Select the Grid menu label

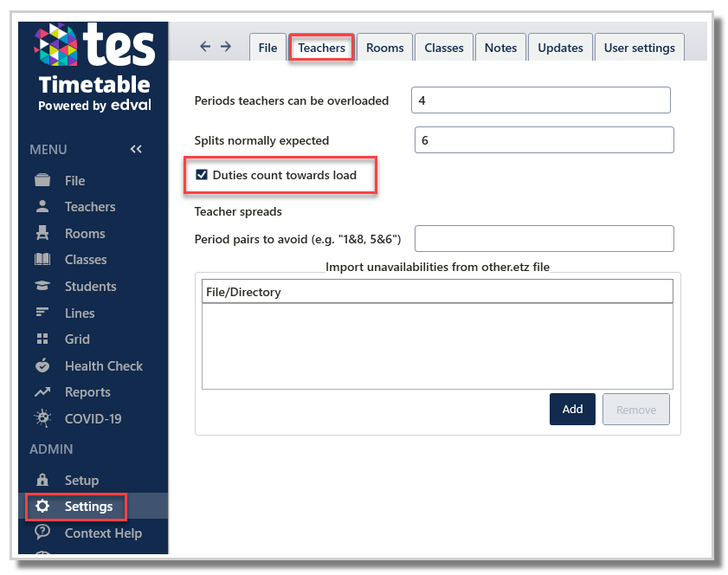tap(78, 339)
